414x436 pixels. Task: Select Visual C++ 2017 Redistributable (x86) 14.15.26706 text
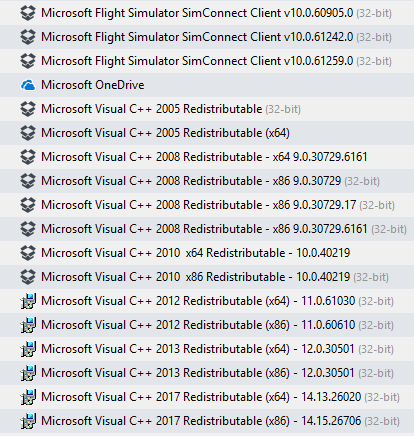coord(201,421)
